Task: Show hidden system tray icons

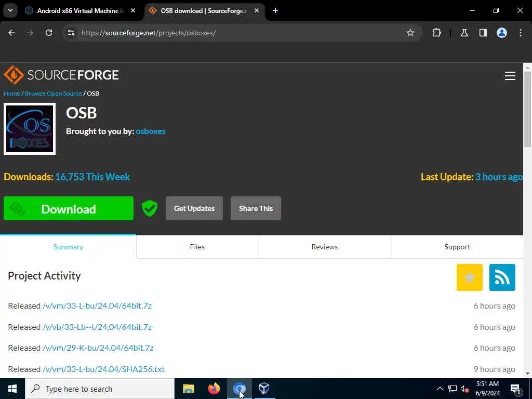Action: (x=440, y=389)
